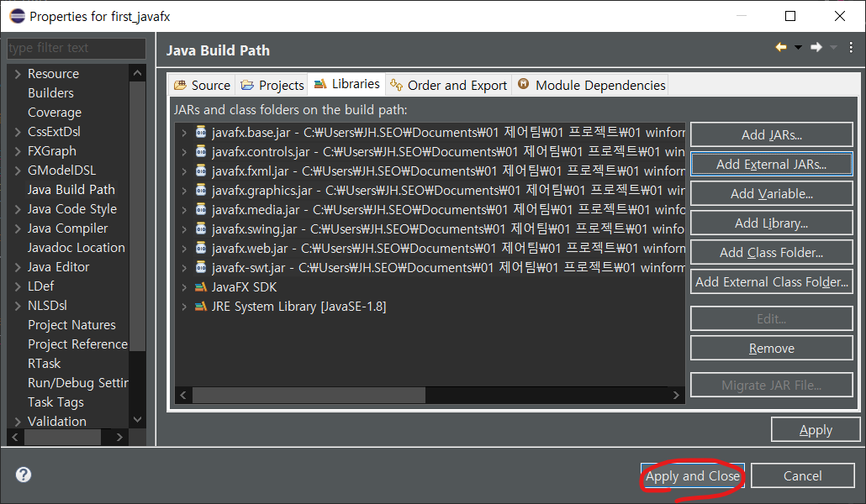This screenshot has height=504, width=866.
Task: Click the Add Library button
Action: (772, 223)
